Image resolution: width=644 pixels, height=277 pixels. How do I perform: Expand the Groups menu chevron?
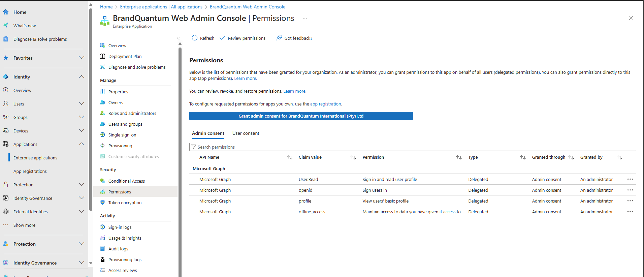point(82,117)
